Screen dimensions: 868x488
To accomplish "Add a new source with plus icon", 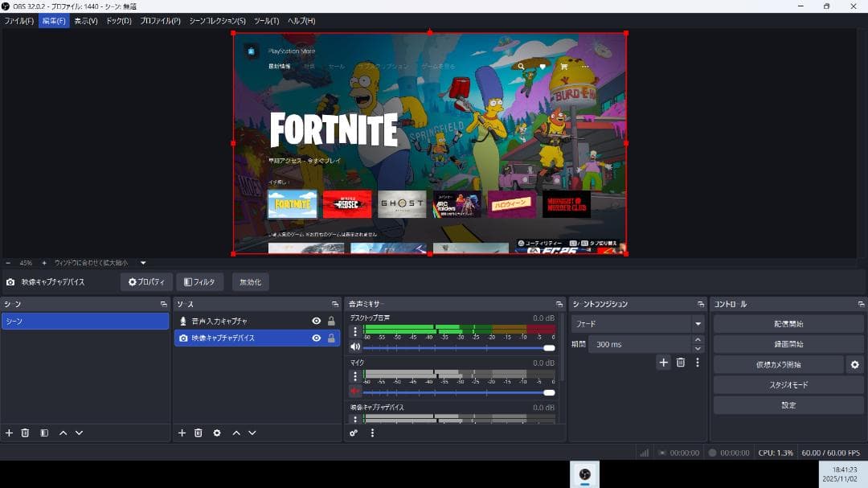I will click(182, 433).
